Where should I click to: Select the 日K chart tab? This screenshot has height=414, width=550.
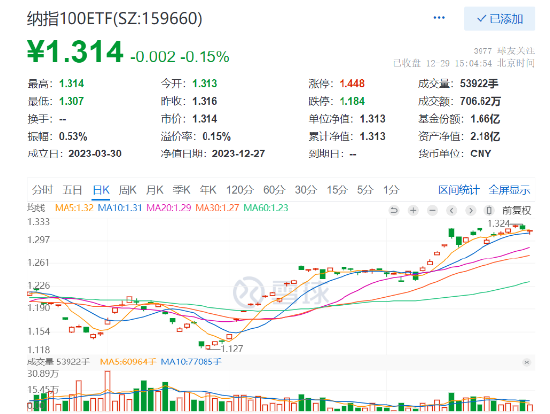pos(101,190)
